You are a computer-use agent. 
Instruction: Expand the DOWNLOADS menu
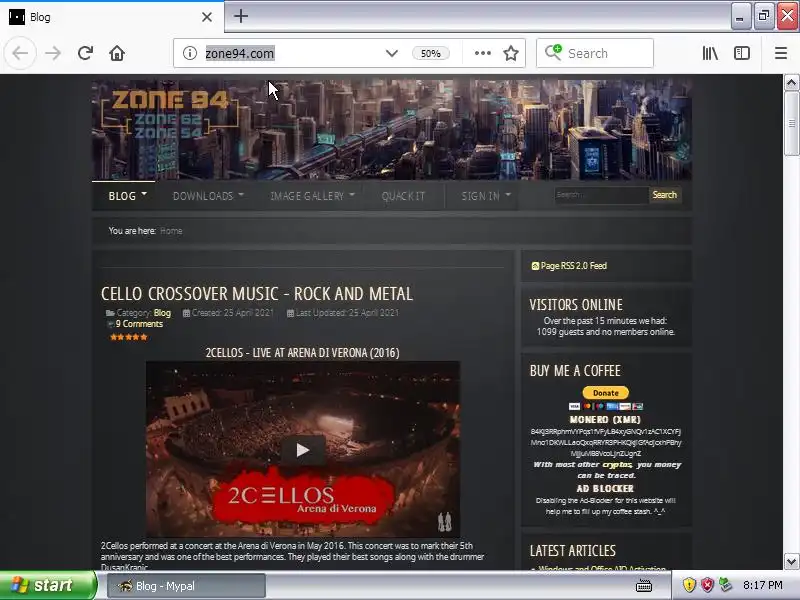208,196
